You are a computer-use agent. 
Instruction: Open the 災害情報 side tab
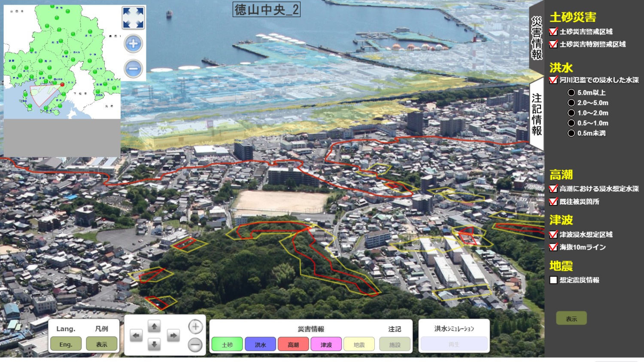click(537, 39)
